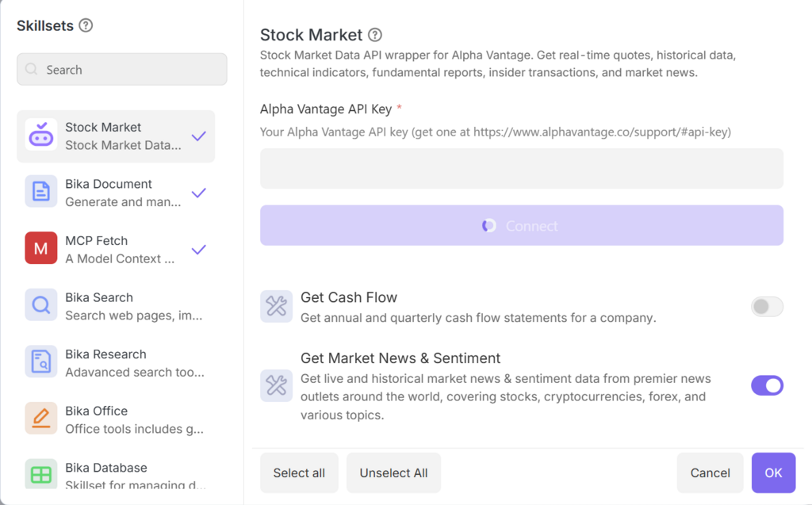Click the Bika Search magnifier icon
The width and height of the screenshot is (812, 505).
pyautogui.click(x=41, y=305)
